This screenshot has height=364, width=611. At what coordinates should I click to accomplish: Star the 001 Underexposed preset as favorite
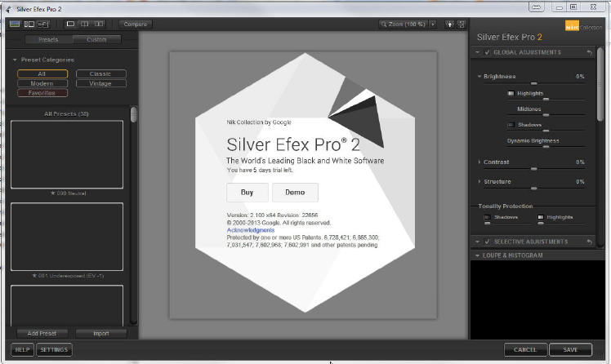point(34,276)
